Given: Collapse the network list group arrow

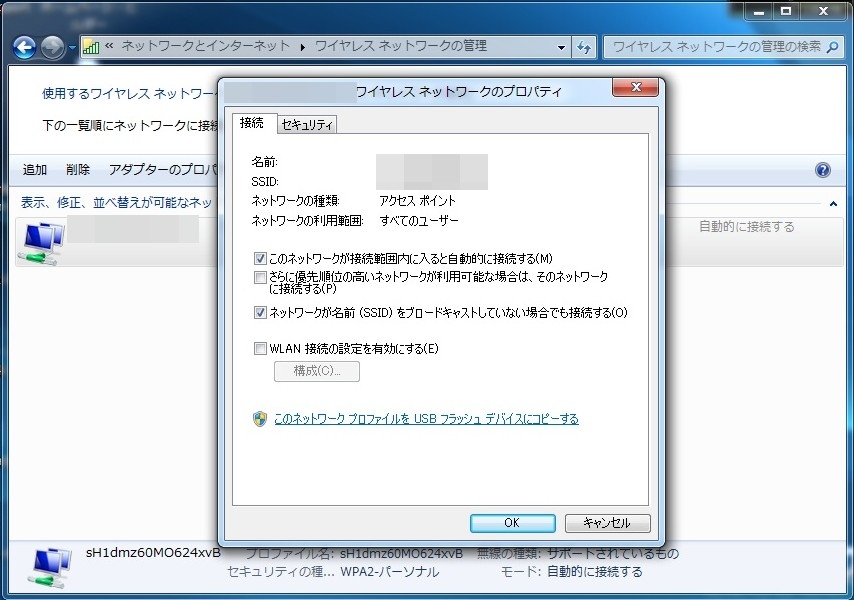Looking at the screenshot, I should point(833,204).
